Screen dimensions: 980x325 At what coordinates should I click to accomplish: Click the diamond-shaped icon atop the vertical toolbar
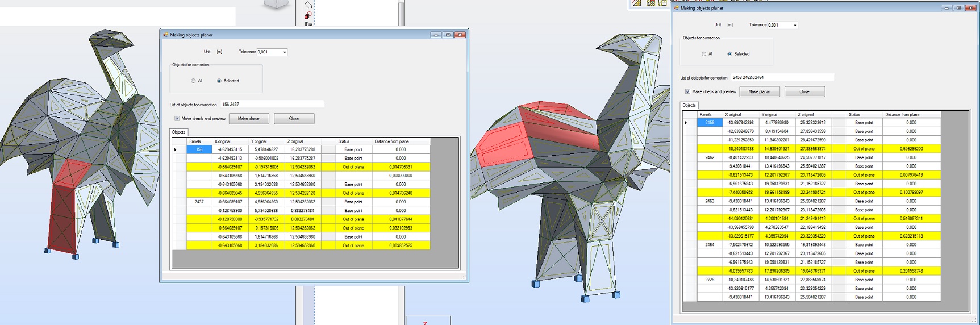tap(308, 5)
